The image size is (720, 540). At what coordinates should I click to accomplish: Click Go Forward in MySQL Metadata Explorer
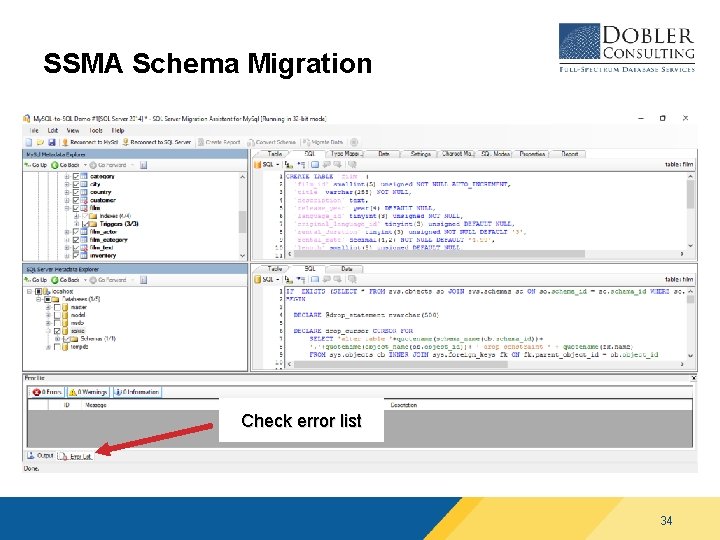[x=108, y=165]
